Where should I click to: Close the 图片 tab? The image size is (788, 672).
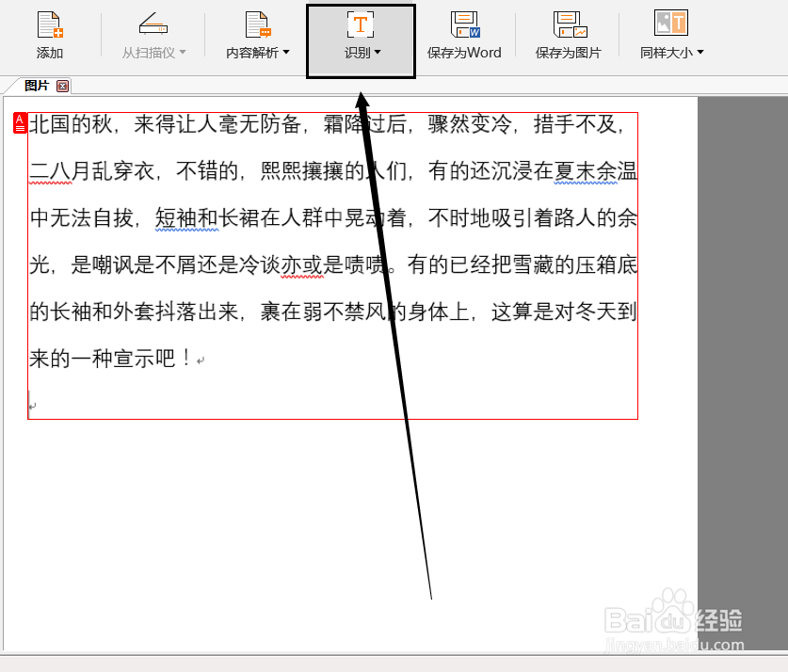(62, 86)
